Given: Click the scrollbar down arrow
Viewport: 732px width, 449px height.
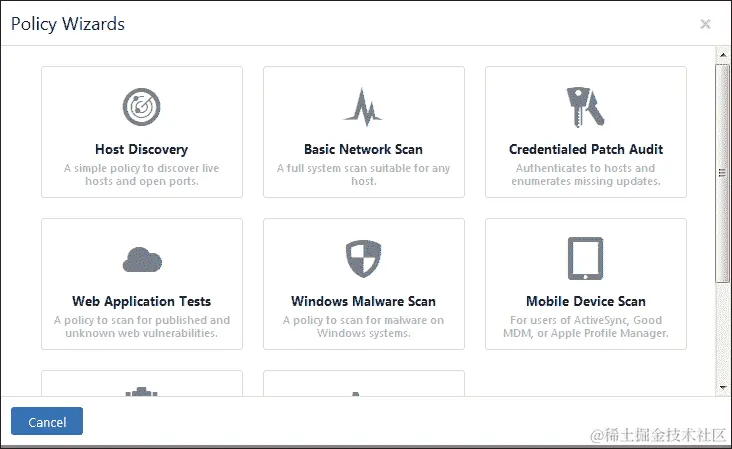Looking at the screenshot, I should pyautogui.click(x=723, y=387).
